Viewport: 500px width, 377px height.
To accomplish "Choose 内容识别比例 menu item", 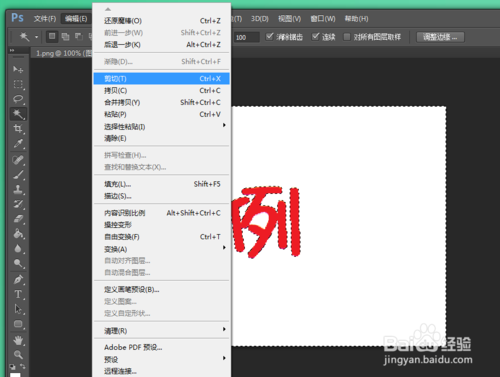I will pos(162,213).
